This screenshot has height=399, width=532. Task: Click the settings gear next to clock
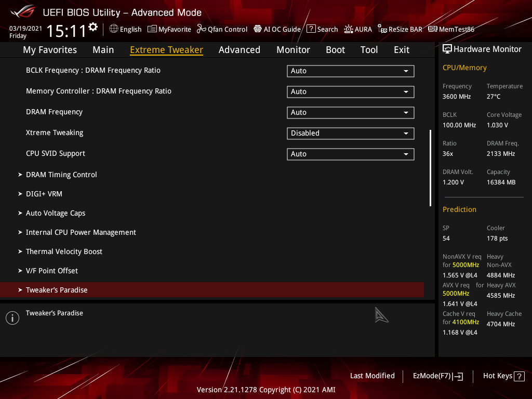pos(93,27)
